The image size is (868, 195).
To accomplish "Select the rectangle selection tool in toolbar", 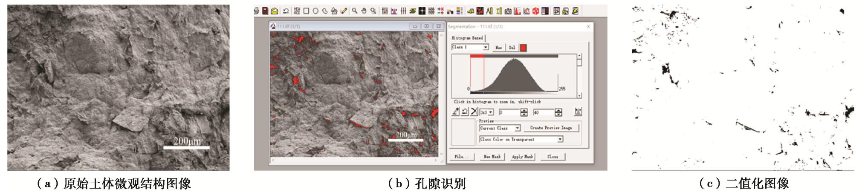I will coord(306,11).
